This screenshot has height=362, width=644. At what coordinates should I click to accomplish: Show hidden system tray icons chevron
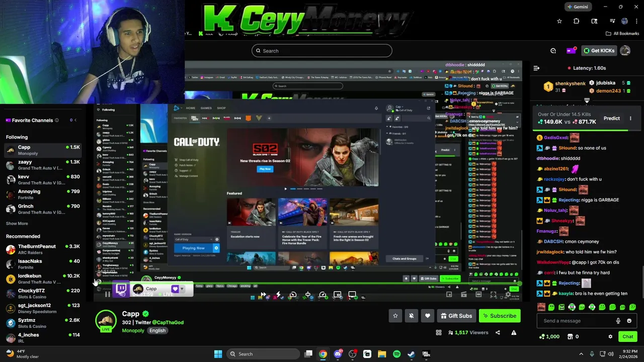pos(581,354)
